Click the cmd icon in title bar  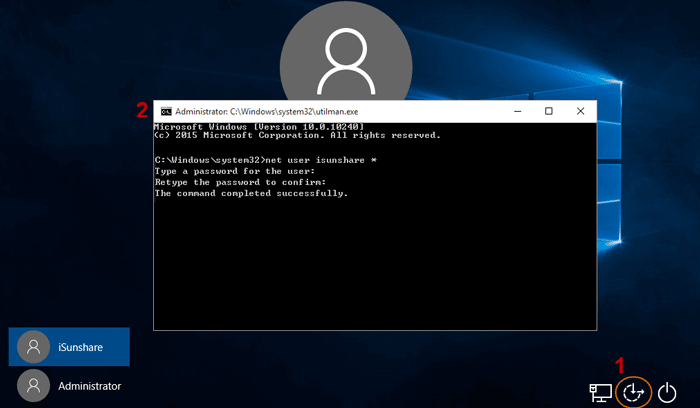[166, 112]
